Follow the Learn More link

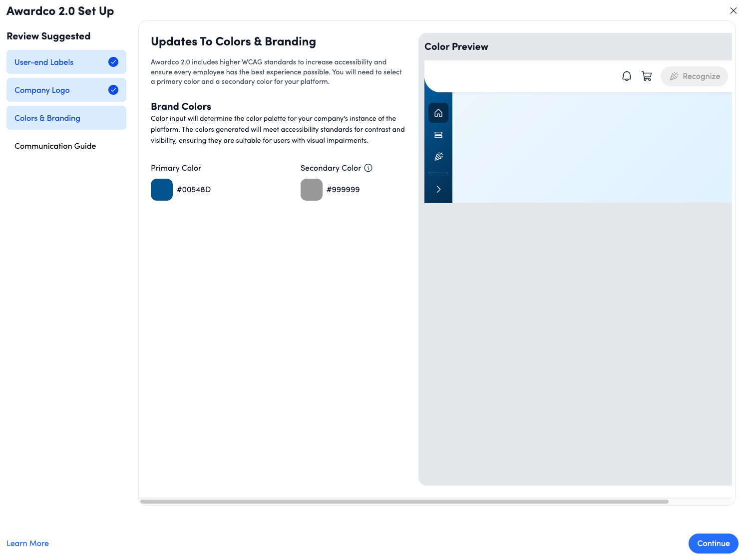click(x=27, y=544)
